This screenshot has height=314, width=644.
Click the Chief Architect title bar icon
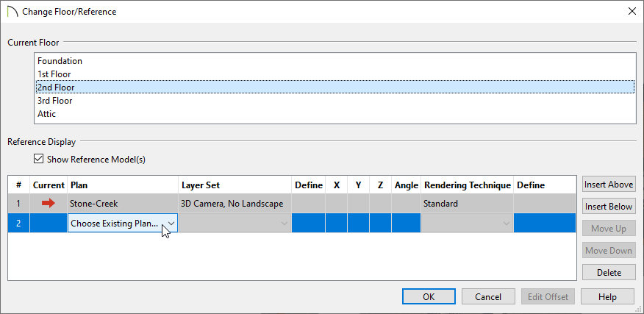(x=12, y=12)
